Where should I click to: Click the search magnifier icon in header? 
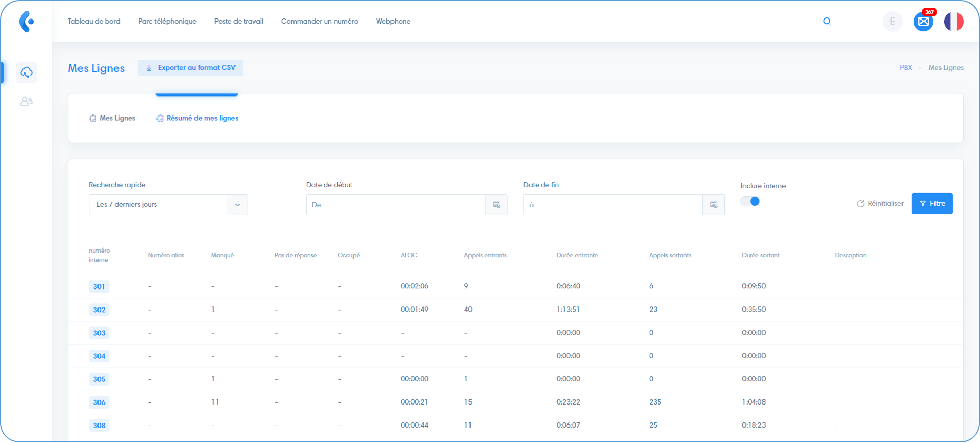827,21
